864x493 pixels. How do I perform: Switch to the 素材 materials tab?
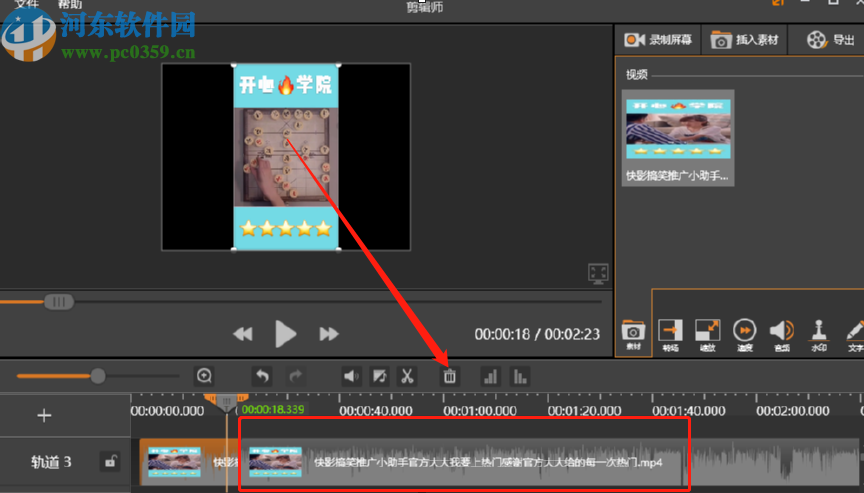point(633,334)
